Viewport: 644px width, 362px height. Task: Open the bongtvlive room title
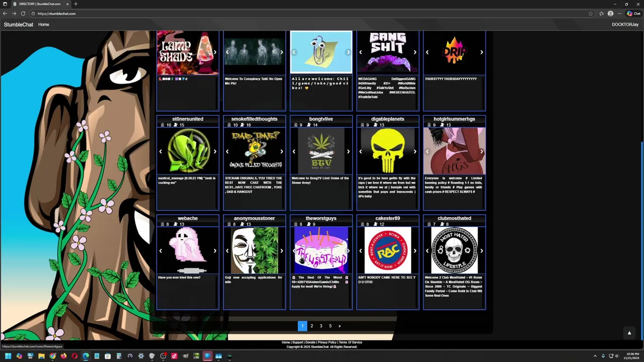pyautogui.click(x=321, y=119)
